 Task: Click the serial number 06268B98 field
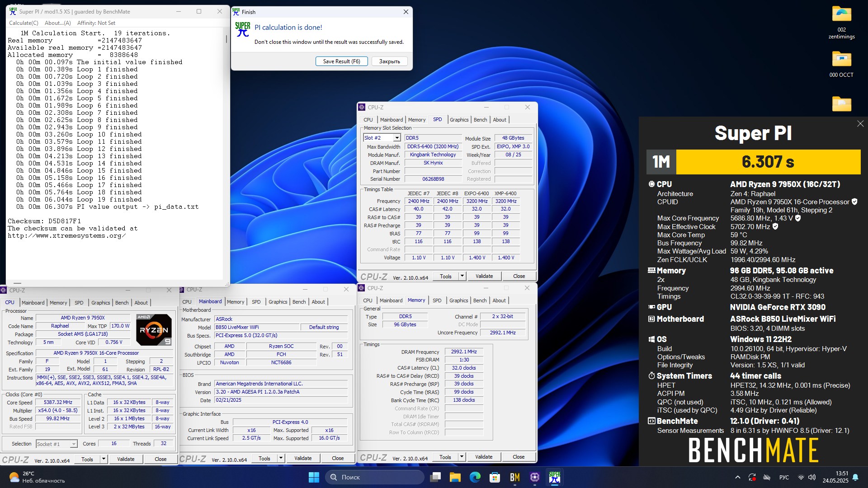coord(433,179)
